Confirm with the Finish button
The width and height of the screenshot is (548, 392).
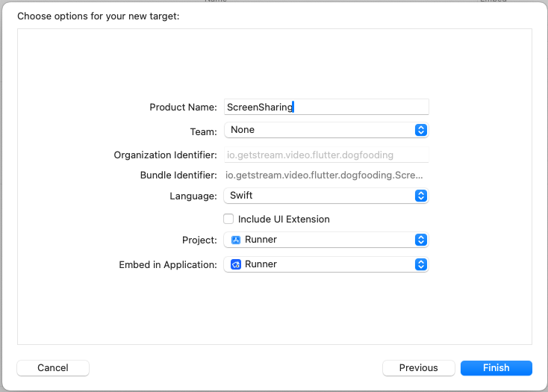[x=496, y=368]
